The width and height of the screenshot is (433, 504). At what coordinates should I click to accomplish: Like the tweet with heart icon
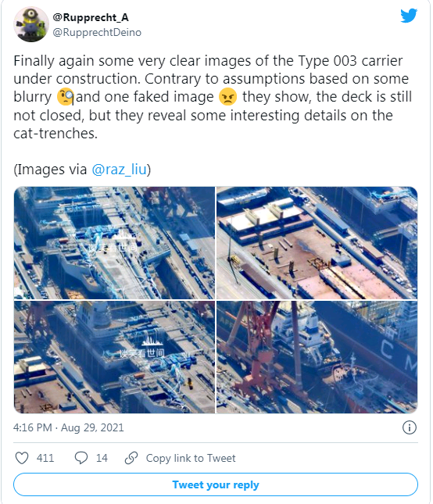[x=22, y=458]
